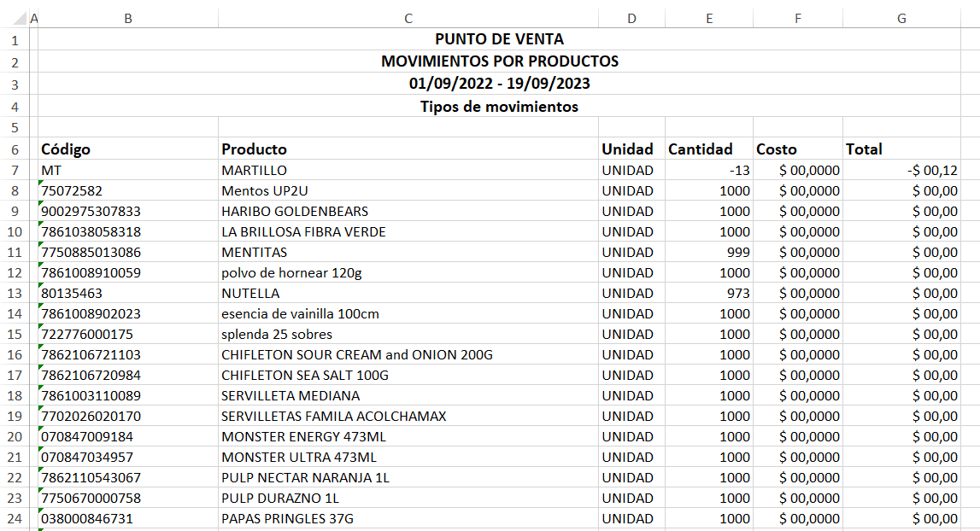The height and width of the screenshot is (531, 980).
Task: Click the PULP DURAZNO 1L cell
Action: [408, 498]
